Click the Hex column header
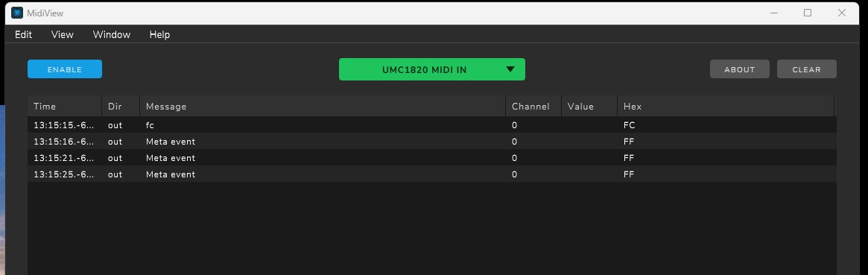 (726, 107)
